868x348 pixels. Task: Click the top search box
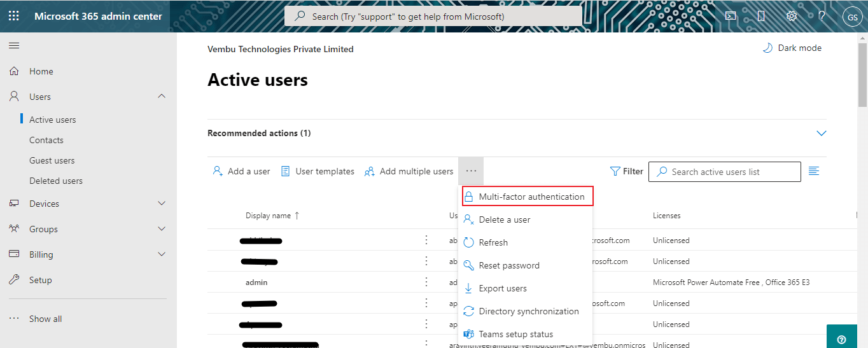pyautogui.click(x=433, y=17)
